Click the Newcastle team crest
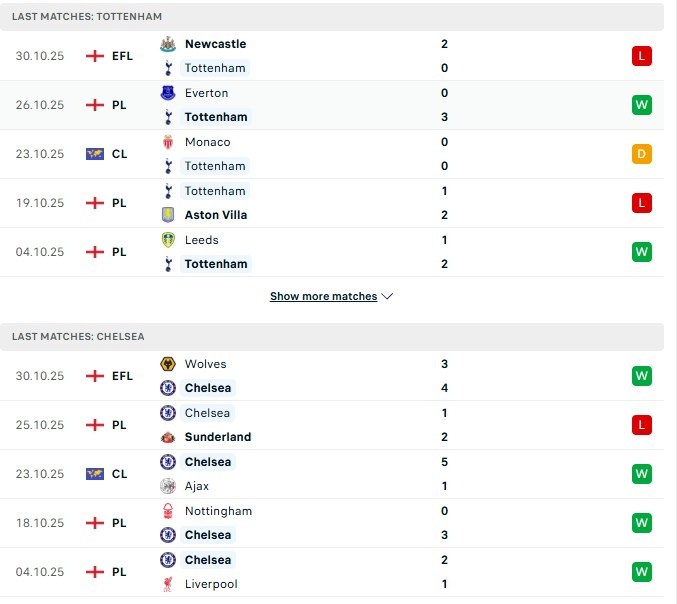The width and height of the screenshot is (677, 604). tap(168, 44)
